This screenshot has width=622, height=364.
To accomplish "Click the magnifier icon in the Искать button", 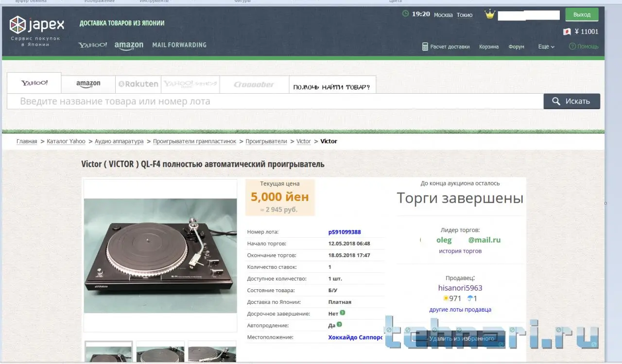I will (556, 101).
